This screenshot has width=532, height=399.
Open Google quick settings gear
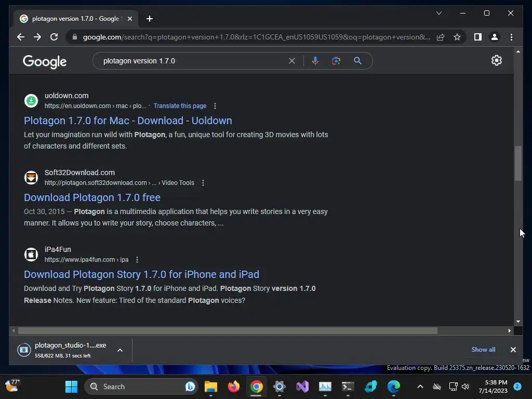pyautogui.click(x=496, y=60)
